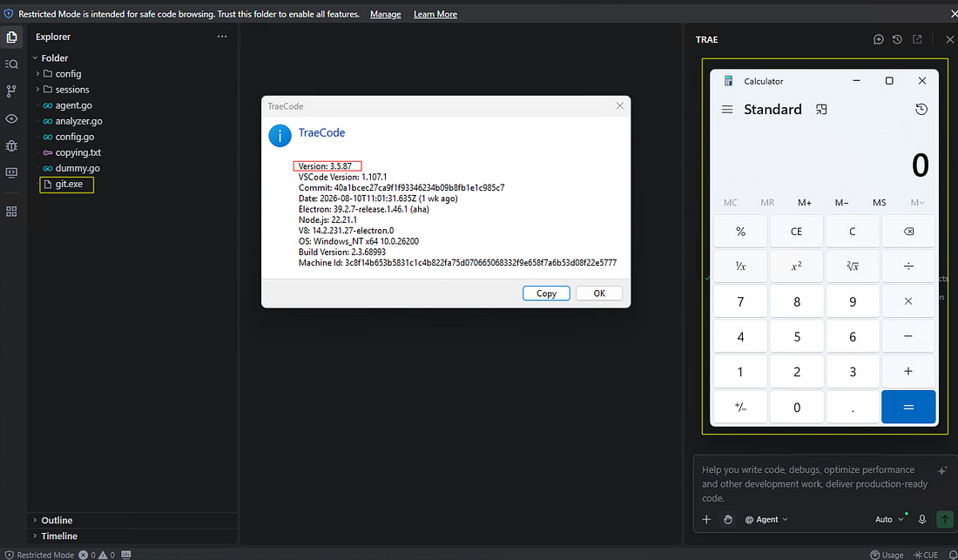Click the shield icon in Restricted Mode banner
This screenshot has width=958, height=560.
coord(9,13)
